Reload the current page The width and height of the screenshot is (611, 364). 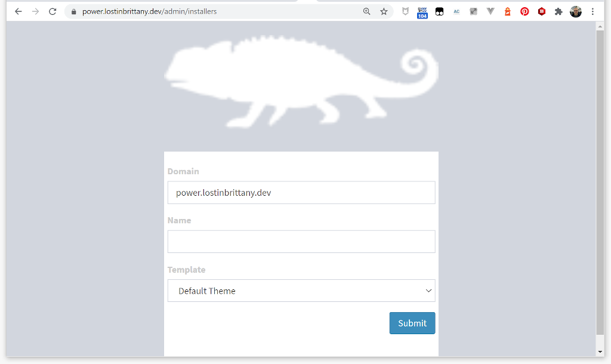(x=53, y=11)
